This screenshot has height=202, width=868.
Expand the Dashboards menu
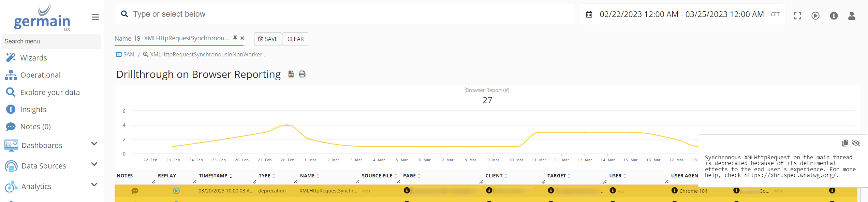94,144
